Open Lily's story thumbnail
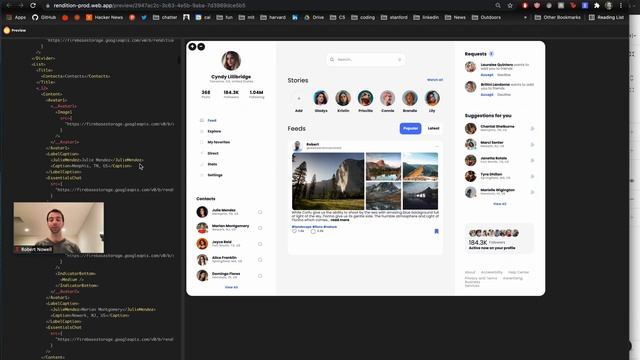The width and height of the screenshot is (640, 360). (x=432, y=98)
